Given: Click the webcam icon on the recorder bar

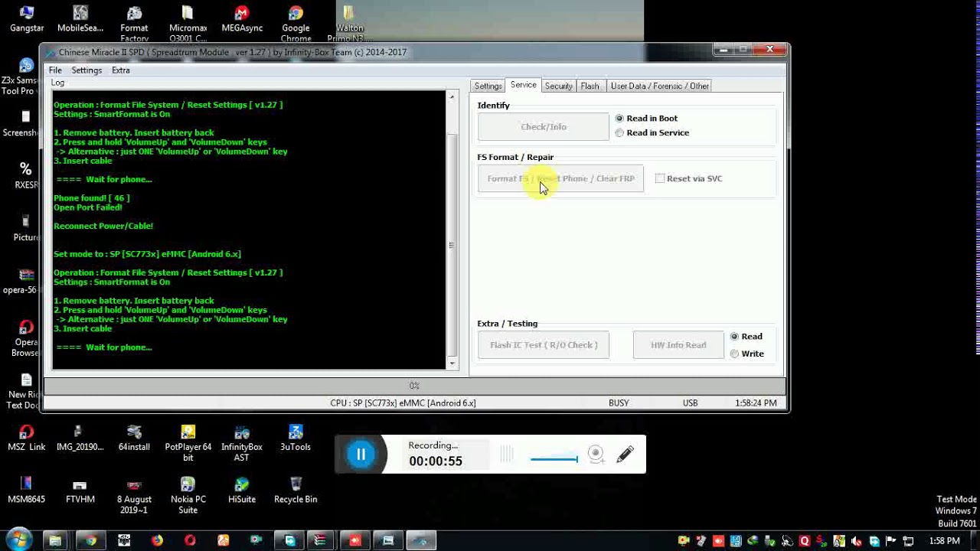Looking at the screenshot, I should pyautogui.click(x=596, y=455).
